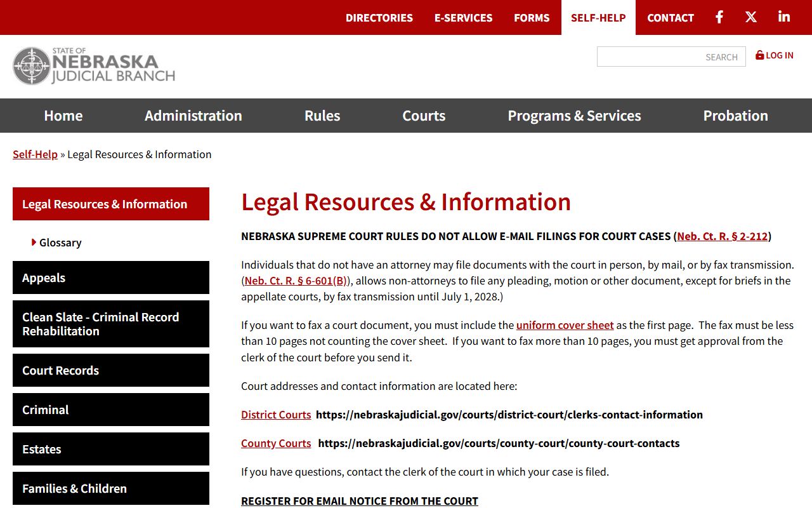Open the uniform cover sheet link

point(565,325)
